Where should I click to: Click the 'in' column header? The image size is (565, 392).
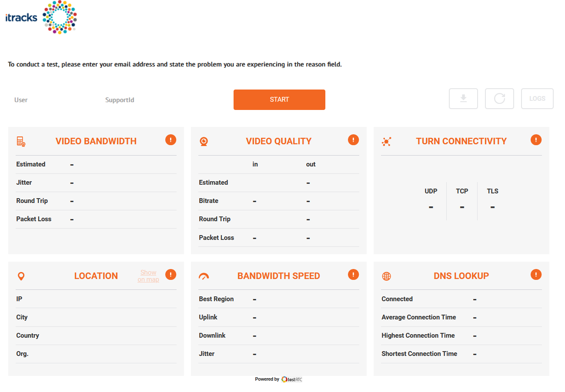255,164
